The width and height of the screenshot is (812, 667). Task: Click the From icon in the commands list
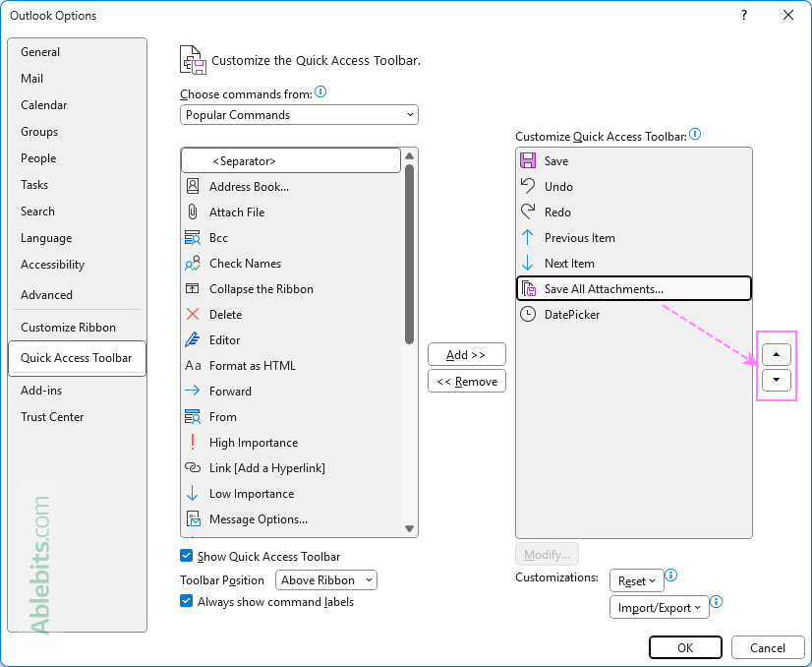(x=193, y=417)
